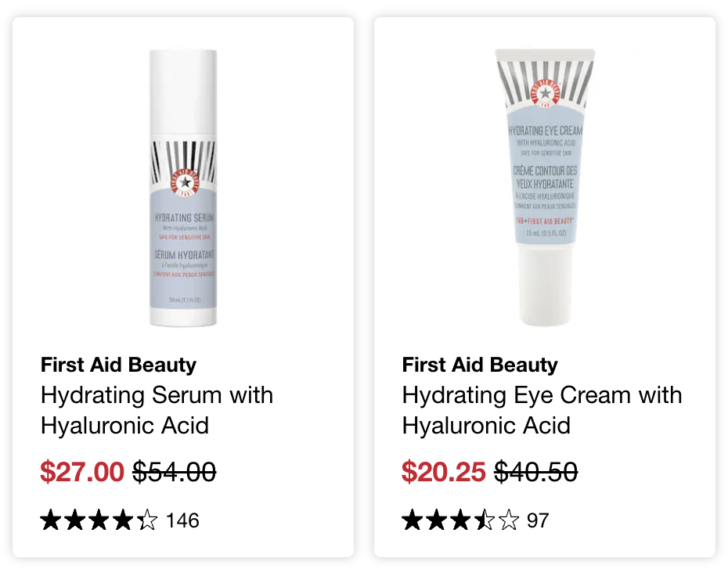Image resolution: width=728 pixels, height=576 pixels.
Task: Open the 146 reviews count
Action: tap(183, 520)
